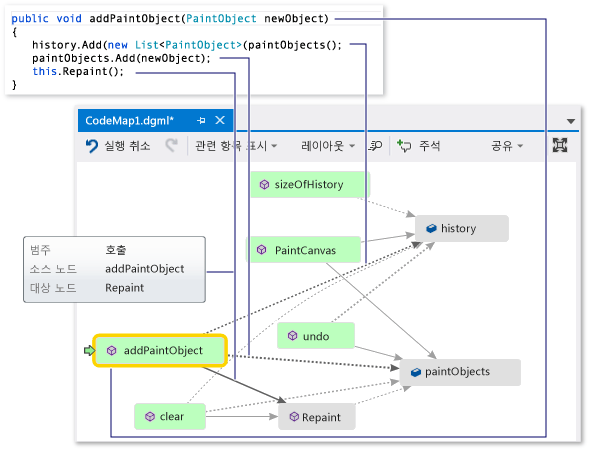Click the 주석 button label
The height and width of the screenshot is (450, 589).
click(x=430, y=145)
